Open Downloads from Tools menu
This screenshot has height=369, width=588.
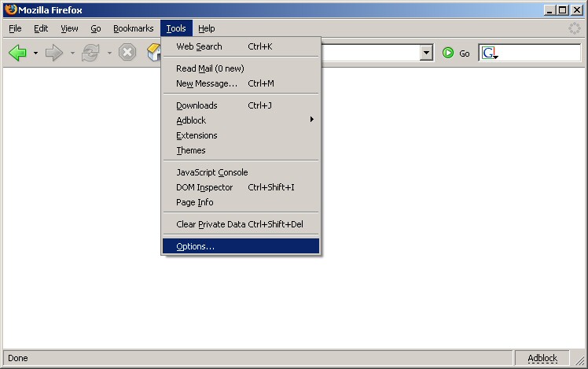click(x=241, y=105)
